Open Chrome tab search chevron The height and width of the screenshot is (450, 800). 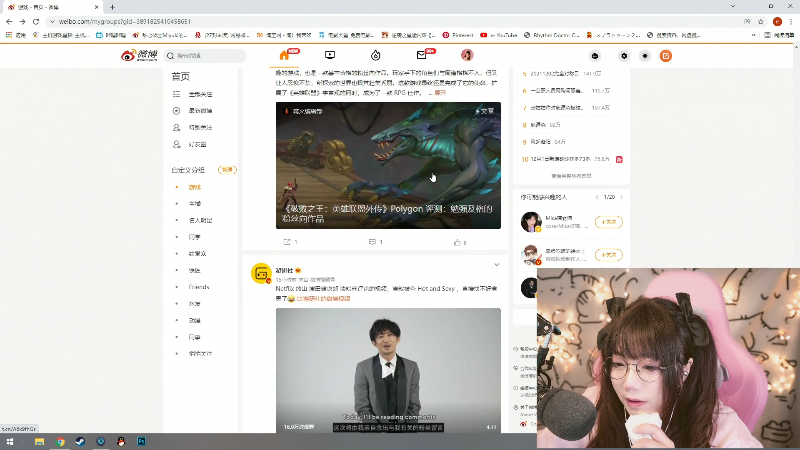(733, 6)
